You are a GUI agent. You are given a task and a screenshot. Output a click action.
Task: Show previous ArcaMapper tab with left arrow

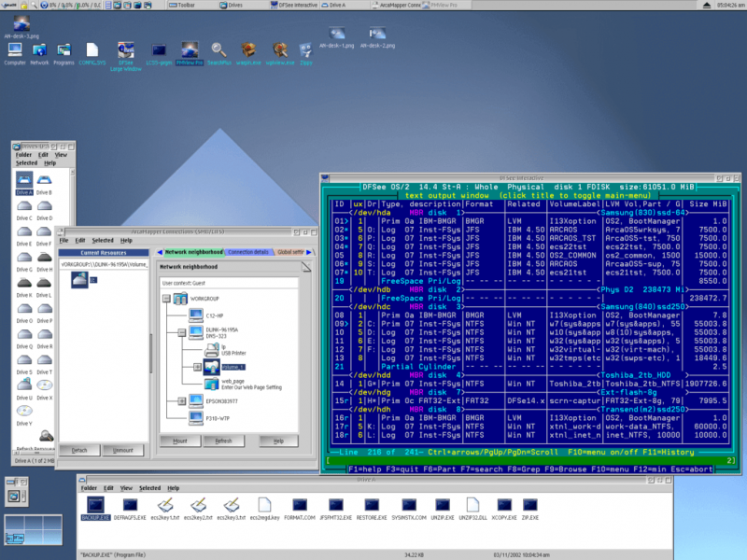pos(160,252)
